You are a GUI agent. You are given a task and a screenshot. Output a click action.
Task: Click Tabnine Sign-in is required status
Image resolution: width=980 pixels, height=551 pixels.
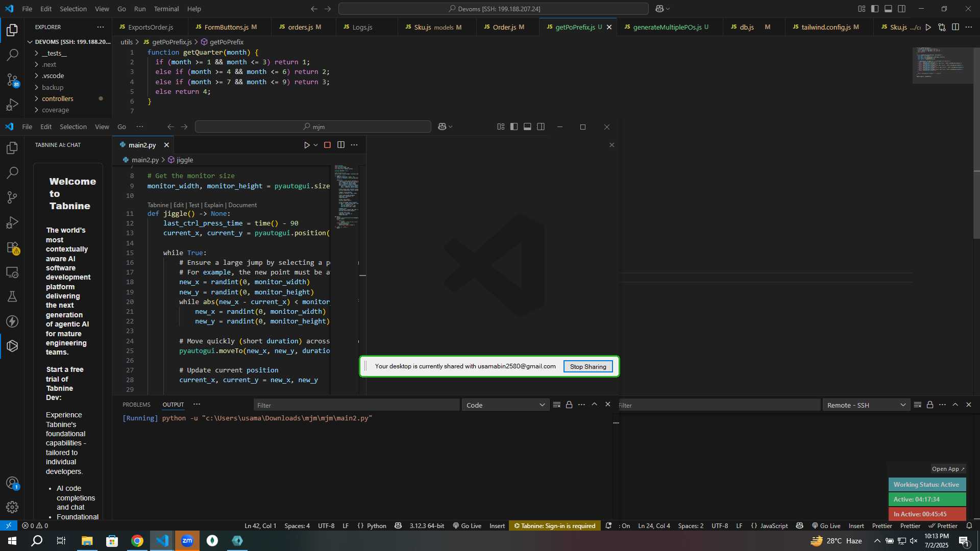pyautogui.click(x=554, y=525)
